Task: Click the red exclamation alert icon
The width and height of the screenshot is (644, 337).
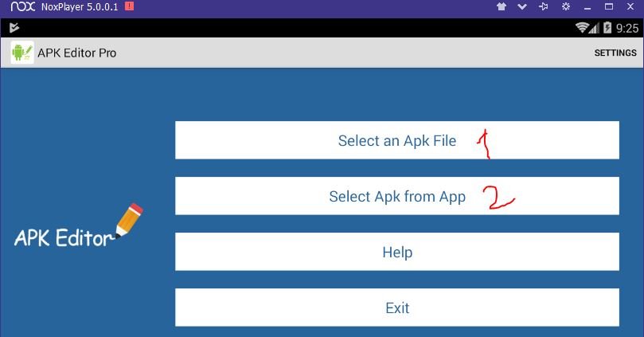Action: pos(130,6)
